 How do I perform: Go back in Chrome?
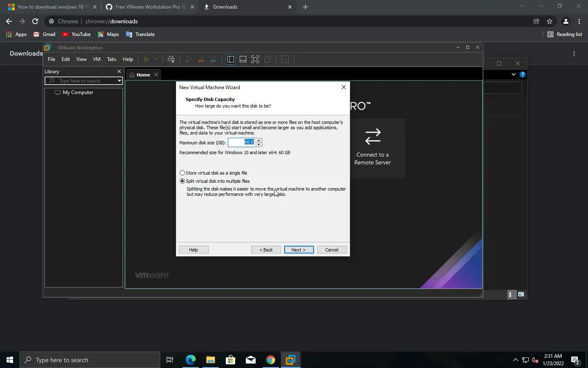(9, 21)
